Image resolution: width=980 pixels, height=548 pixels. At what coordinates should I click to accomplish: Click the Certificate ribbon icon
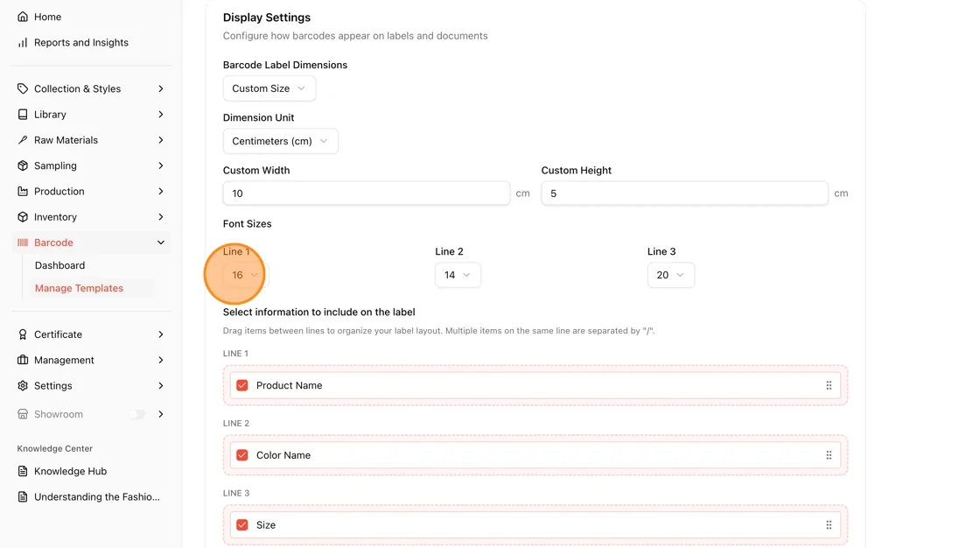click(23, 334)
